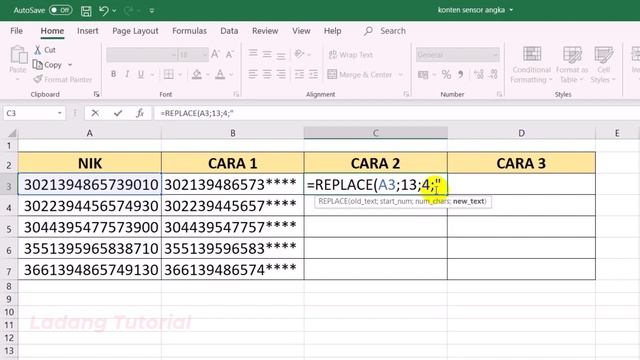Click the Decrease Indent icon
640x360 pixels.
(299, 74)
